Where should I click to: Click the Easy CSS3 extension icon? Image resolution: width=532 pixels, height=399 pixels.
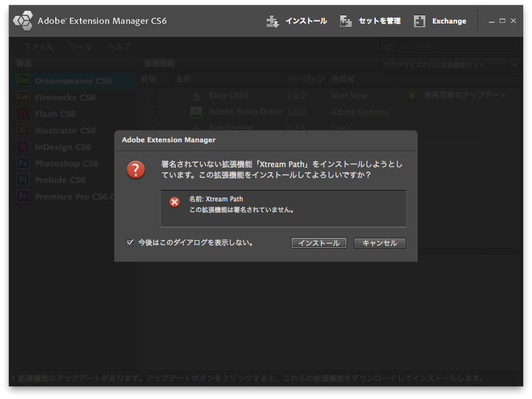[196, 96]
